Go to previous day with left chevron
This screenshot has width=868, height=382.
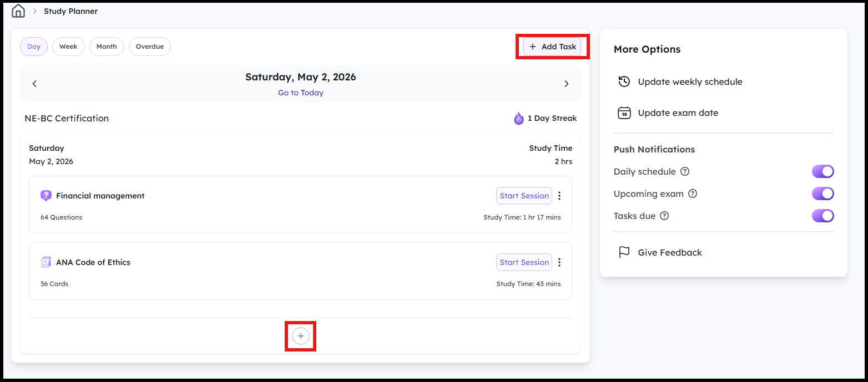(x=34, y=84)
